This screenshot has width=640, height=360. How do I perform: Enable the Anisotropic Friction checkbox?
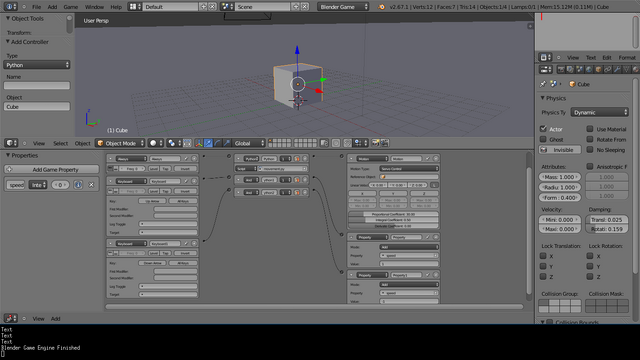(590, 166)
